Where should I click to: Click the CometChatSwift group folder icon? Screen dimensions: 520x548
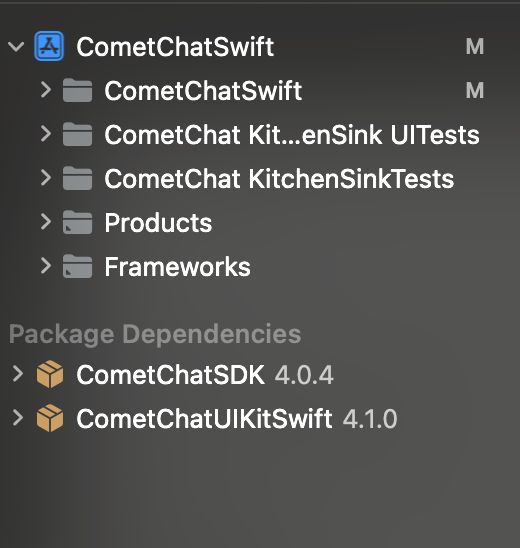pyautogui.click(x=77, y=91)
